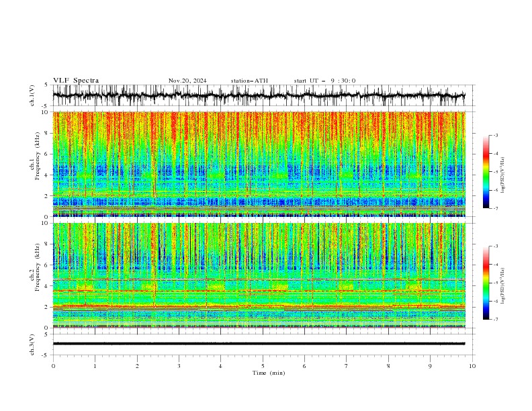Screen dimensions: 532x411
Task: Click the '-3' label on ch.1 colorbar
Action: point(495,135)
